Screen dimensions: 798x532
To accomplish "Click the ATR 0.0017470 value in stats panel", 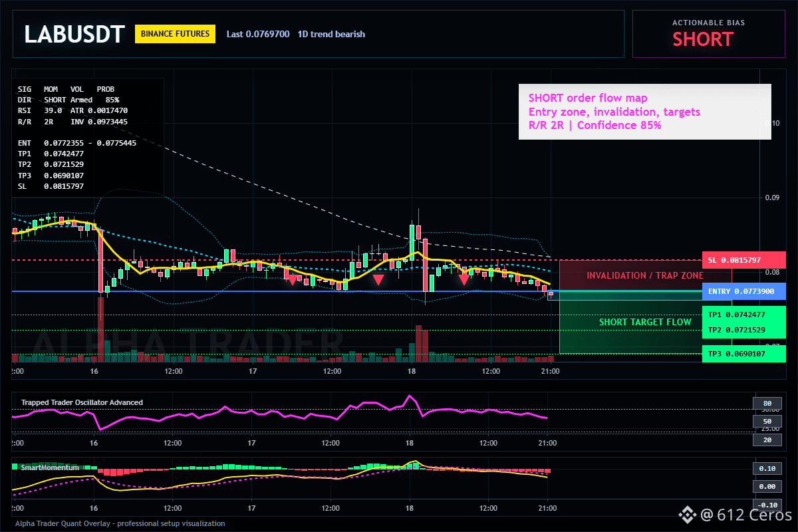I will click(100, 110).
